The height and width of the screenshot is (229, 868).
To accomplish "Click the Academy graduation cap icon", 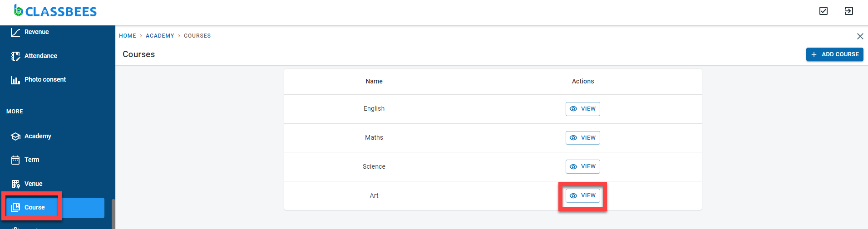I will 15,136.
